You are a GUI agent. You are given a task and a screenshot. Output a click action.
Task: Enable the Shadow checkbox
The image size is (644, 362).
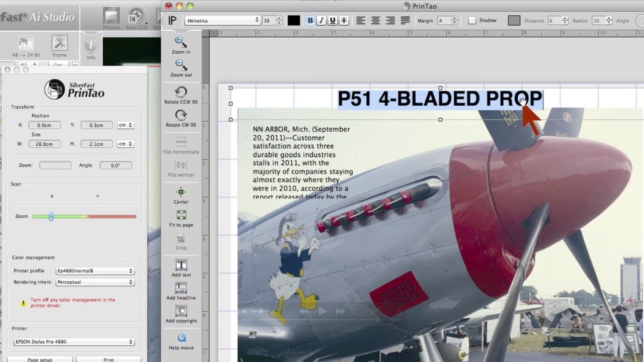[x=472, y=21]
